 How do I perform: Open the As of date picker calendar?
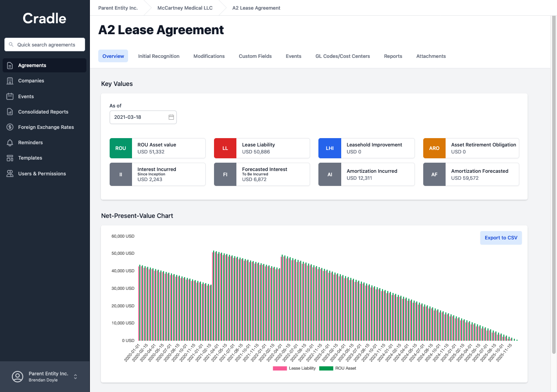pyautogui.click(x=171, y=117)
